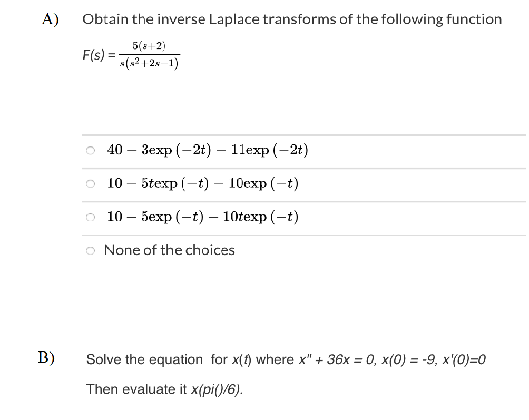Click the numerator 5(s+2) of the formula
Screen dimensions: 529x420
(x=149, y=46)
